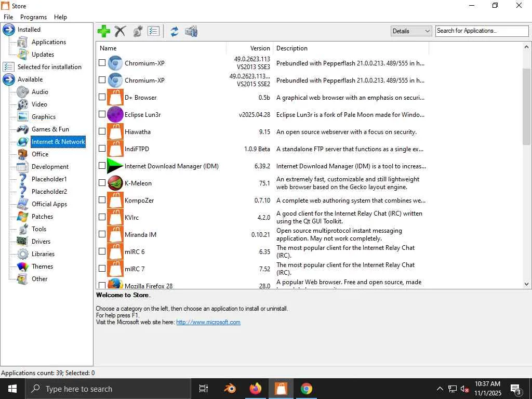Screen dimensions: 532x399
Task: Click the checklist Select All toolbar icon
Action: [154, 31]
